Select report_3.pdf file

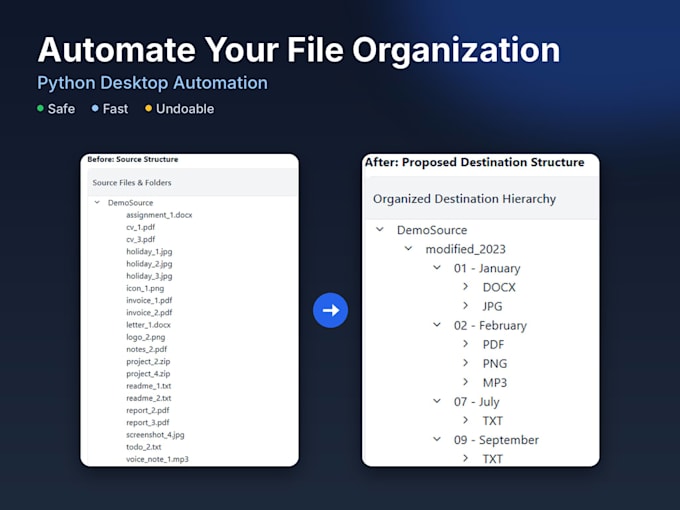tap(147, 422)
